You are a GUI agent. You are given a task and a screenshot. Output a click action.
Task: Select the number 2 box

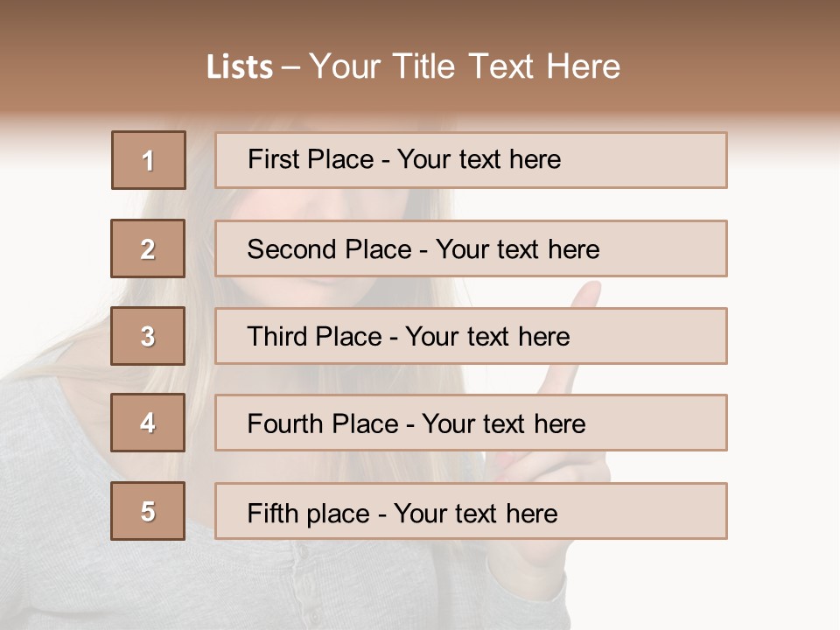[x=148, y=248]
